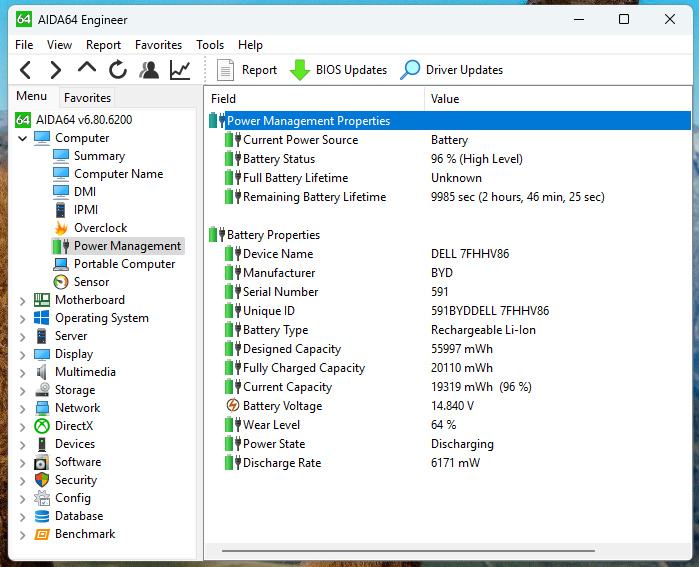Image resolution: width=699 pixels, height=567 pixels.
Task: Expand the Operating System tree node
Action: [22, 319]
